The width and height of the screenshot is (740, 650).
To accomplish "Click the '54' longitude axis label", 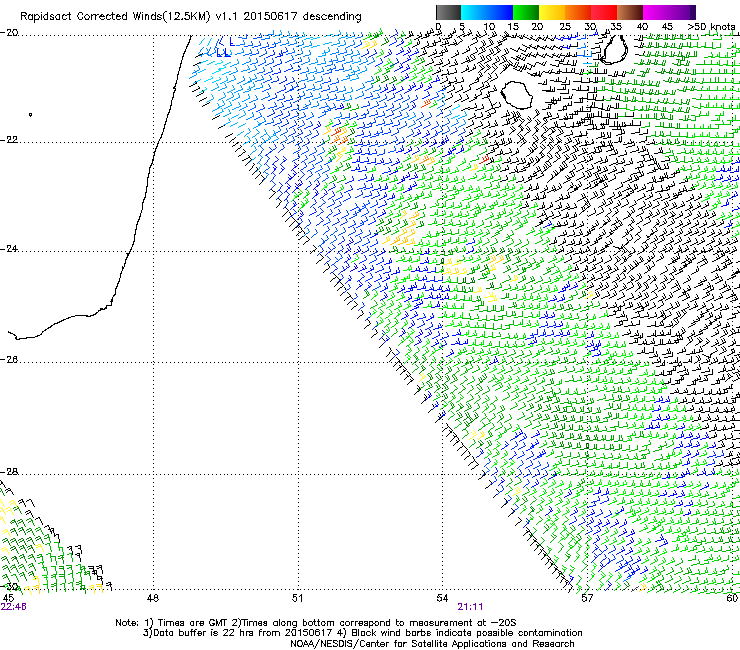I will pos(442,599).
